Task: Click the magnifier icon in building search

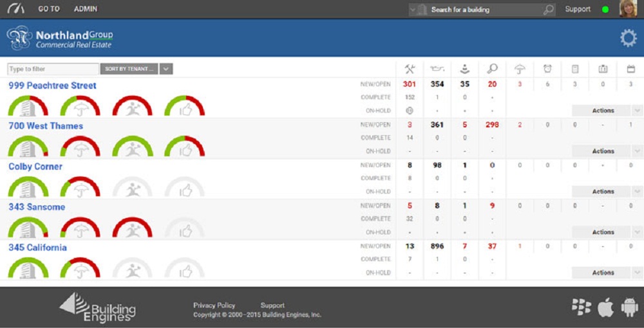Action: point(548,10)
